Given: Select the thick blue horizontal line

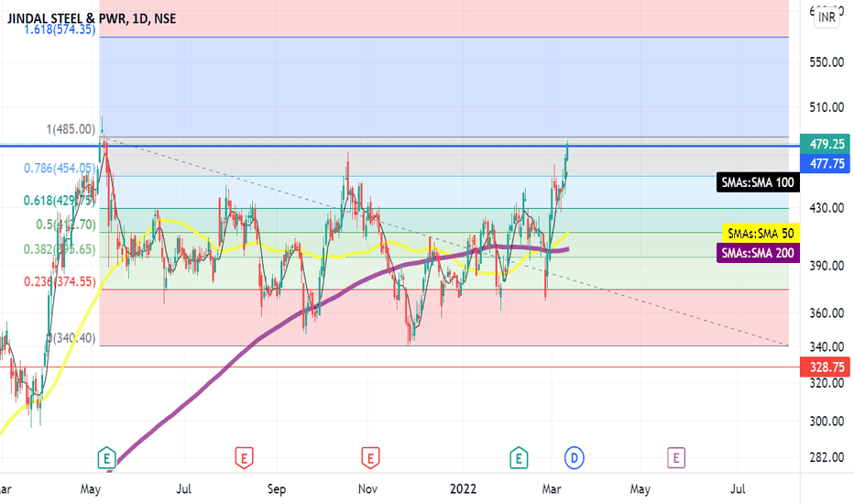Looking at the screenshot, I should click(400, 146).
